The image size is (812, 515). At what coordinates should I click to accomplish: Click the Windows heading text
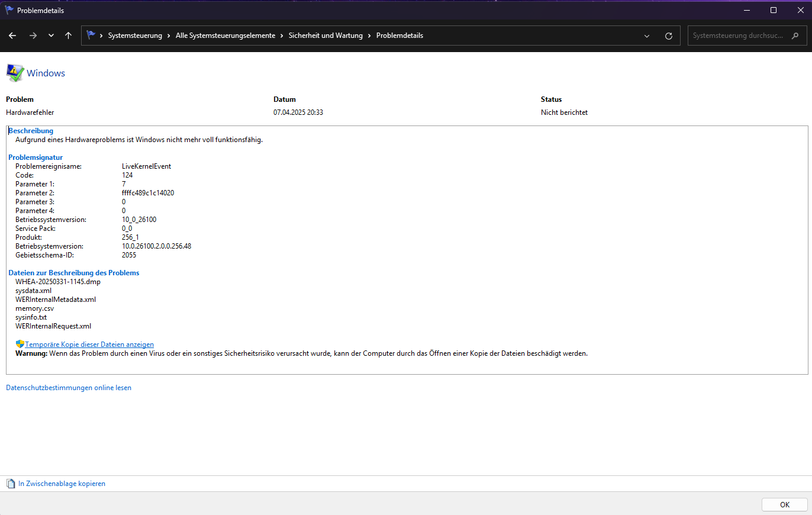pos(46,73)
